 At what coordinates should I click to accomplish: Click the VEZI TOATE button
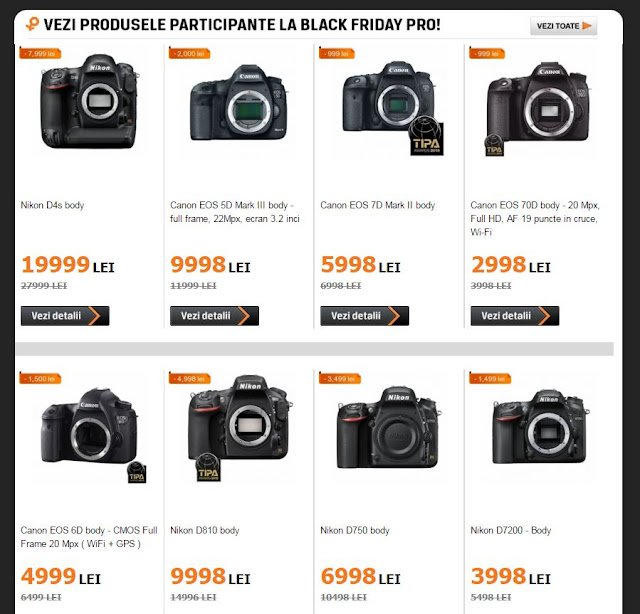pyautogui.click(x=564, y=26)
